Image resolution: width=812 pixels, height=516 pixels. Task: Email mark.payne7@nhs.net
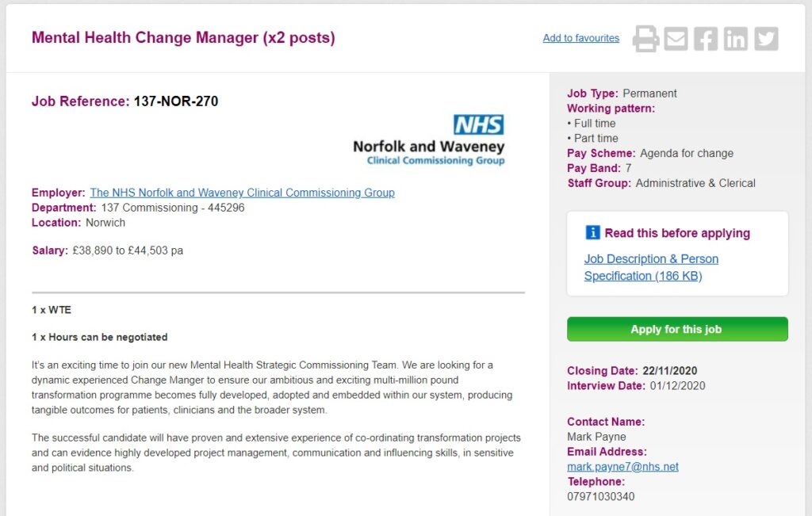pyautogui.click(x=622, y=466)
